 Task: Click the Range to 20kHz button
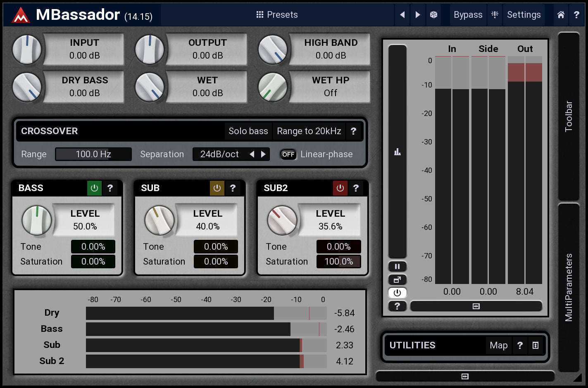click(x=309, y=131)
